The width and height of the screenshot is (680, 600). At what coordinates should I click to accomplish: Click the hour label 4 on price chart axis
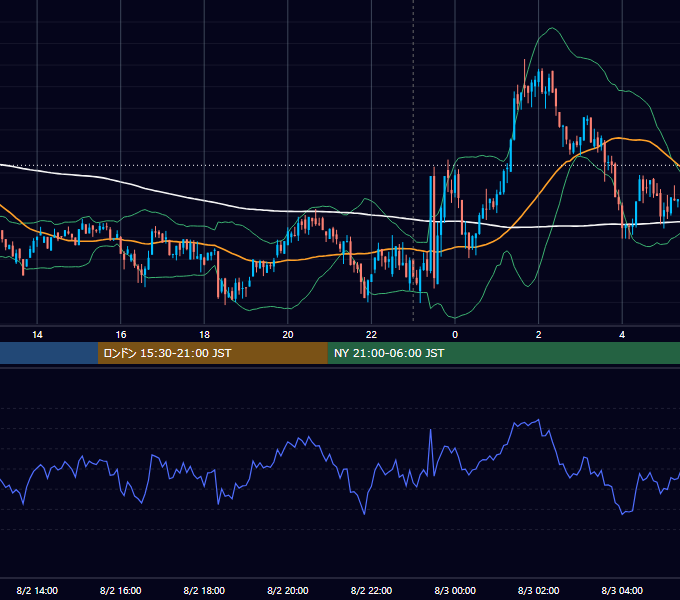[x=622, y=335]
